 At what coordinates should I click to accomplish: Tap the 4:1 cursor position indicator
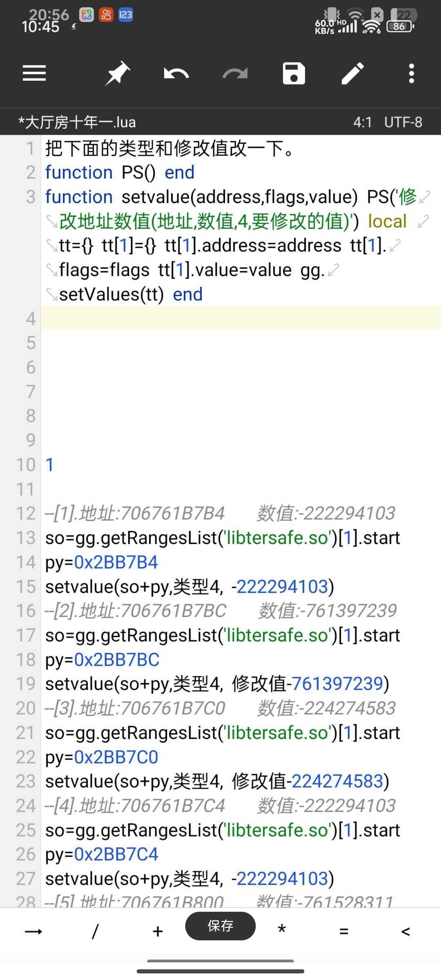pos(362,122)
